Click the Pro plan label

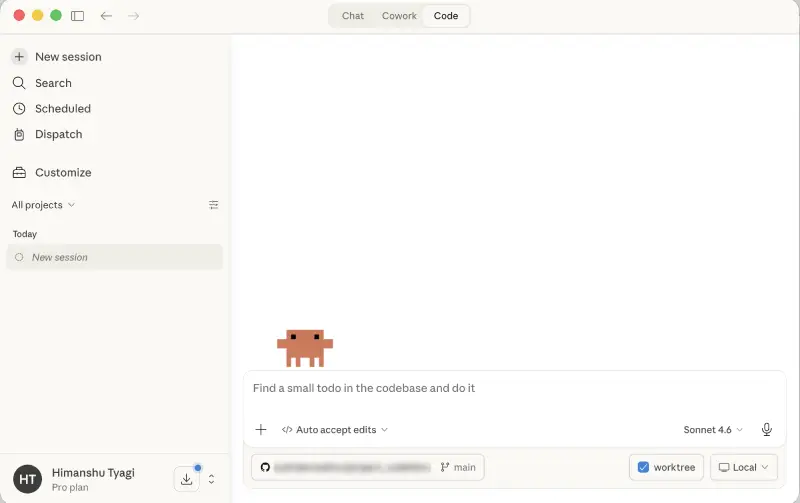(x=70, y=488)
